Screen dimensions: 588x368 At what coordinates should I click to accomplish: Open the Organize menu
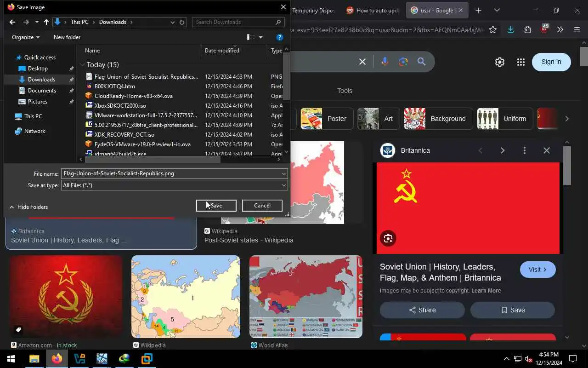coord(26,37)
